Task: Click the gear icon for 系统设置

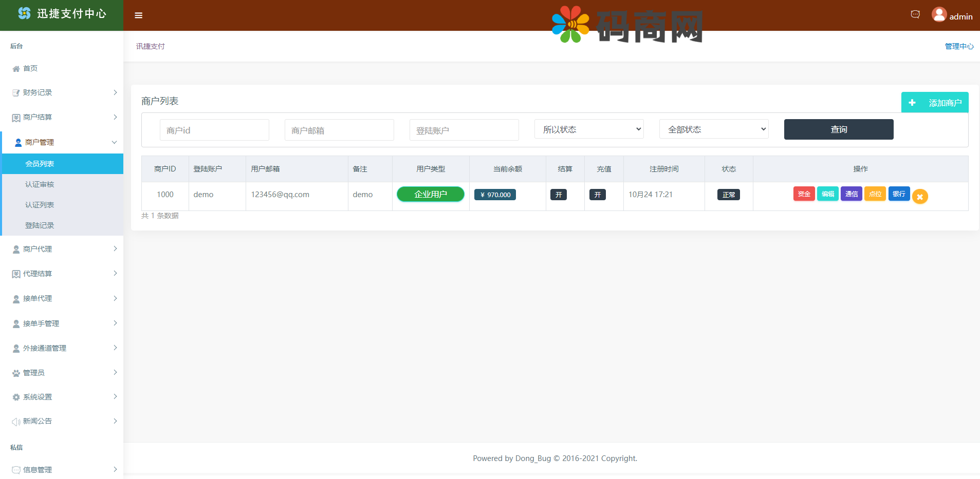Action: click(16, 397)
